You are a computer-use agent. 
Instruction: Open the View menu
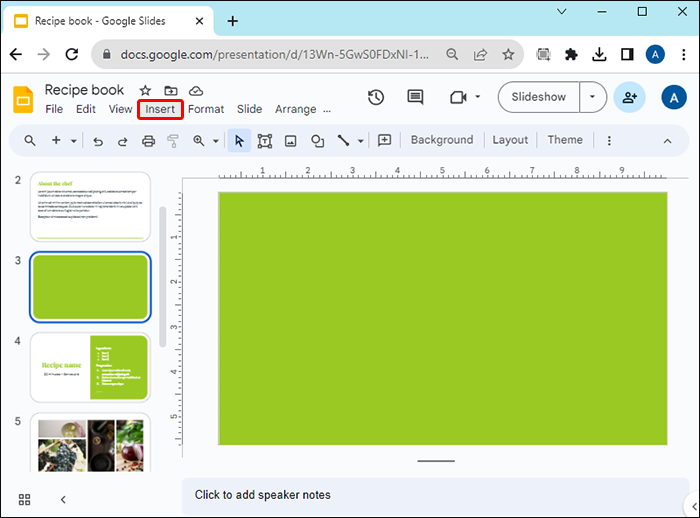pyautogui.click(x=121, y=109)
